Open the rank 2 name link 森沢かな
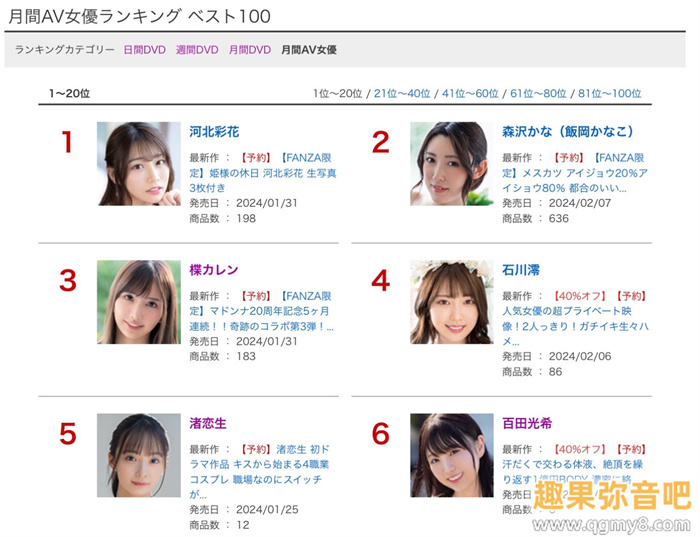700x537 pixels. 567,132
